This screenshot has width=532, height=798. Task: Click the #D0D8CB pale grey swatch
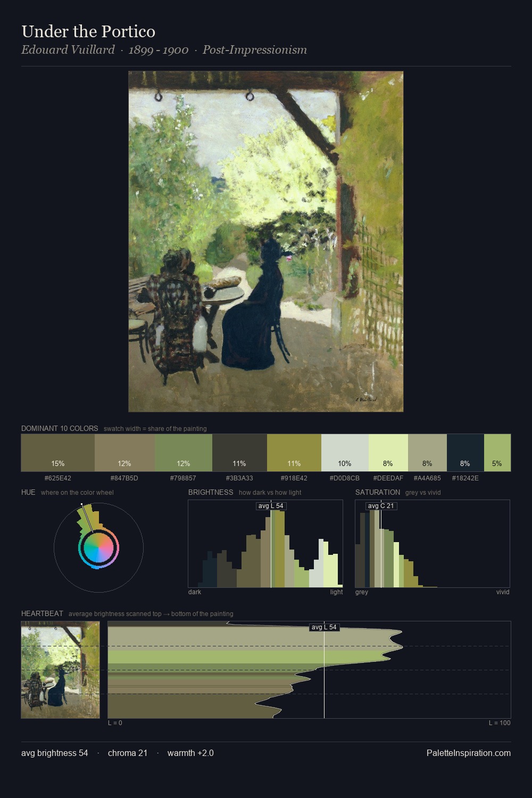[x=345, y=453]
